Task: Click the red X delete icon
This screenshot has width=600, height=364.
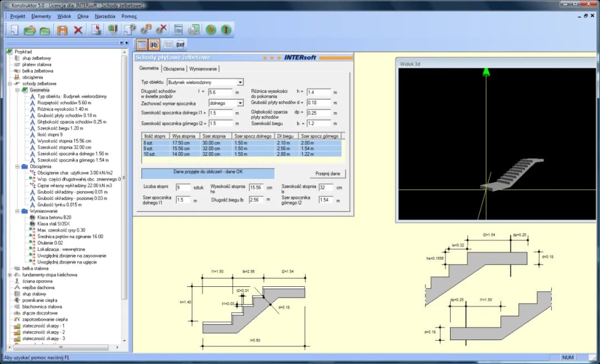Action: pyautogui.click(x=78, y=29)
